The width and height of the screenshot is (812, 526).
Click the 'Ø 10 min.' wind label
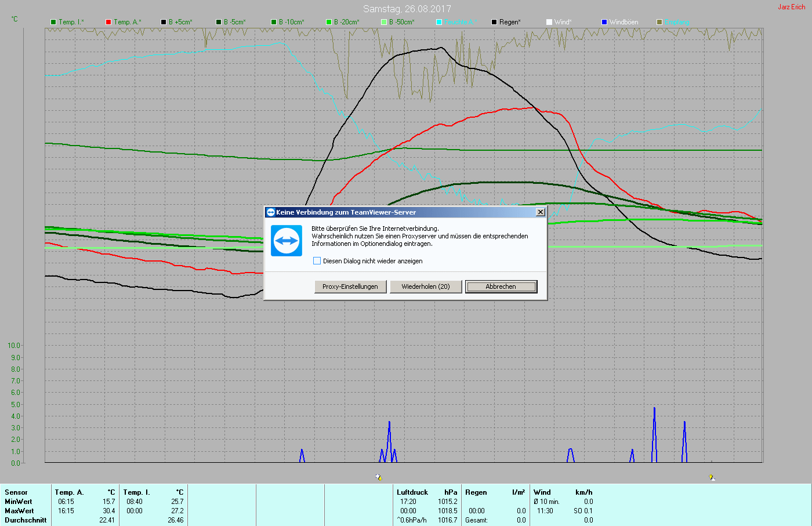pyautogui.click(x=546, y=502)
